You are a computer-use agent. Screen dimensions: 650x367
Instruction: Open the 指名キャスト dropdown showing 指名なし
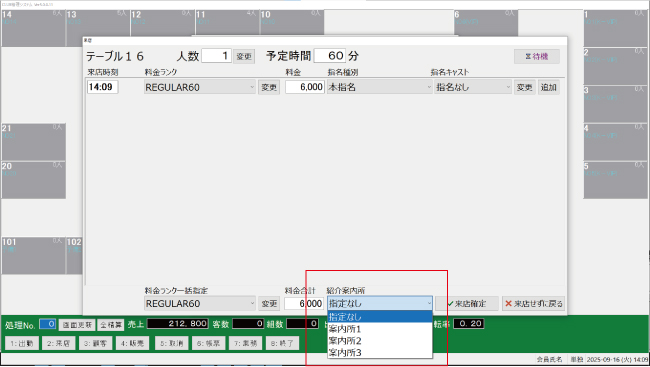tap(473, 87)
